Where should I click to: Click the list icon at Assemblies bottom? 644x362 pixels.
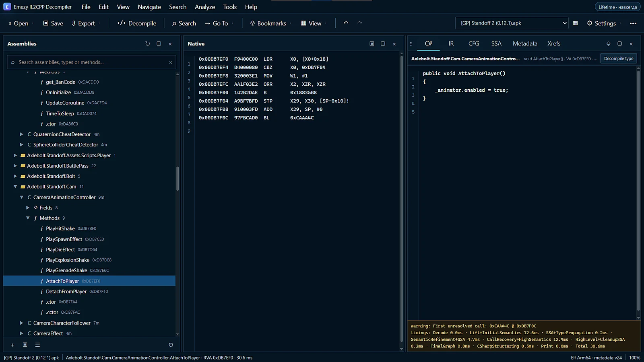pyautogui.click(x=37, y=345)
